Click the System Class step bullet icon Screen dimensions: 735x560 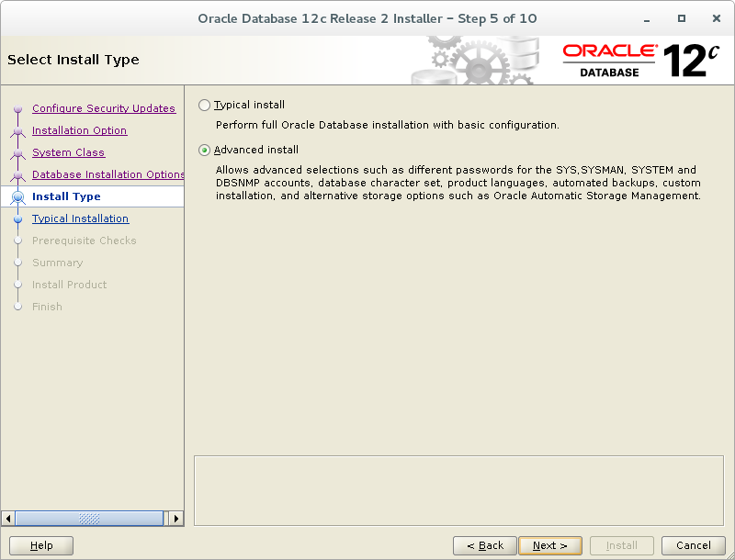[17, 153]
